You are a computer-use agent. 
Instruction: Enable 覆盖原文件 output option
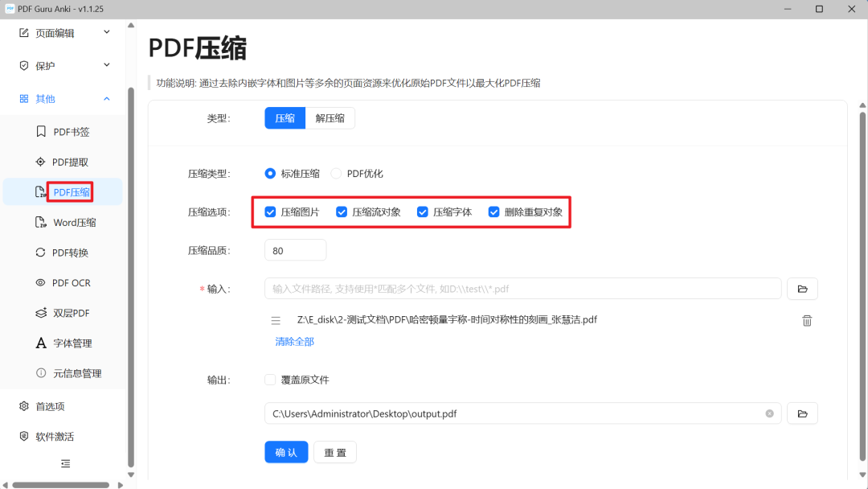click(x=270, y=379)
